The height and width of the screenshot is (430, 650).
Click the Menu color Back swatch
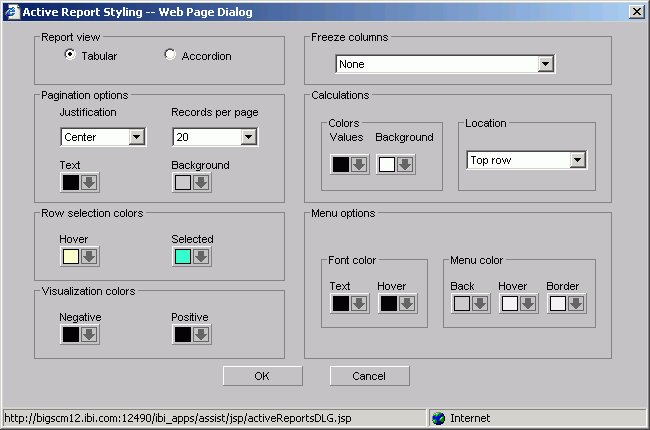coord(461,303)
